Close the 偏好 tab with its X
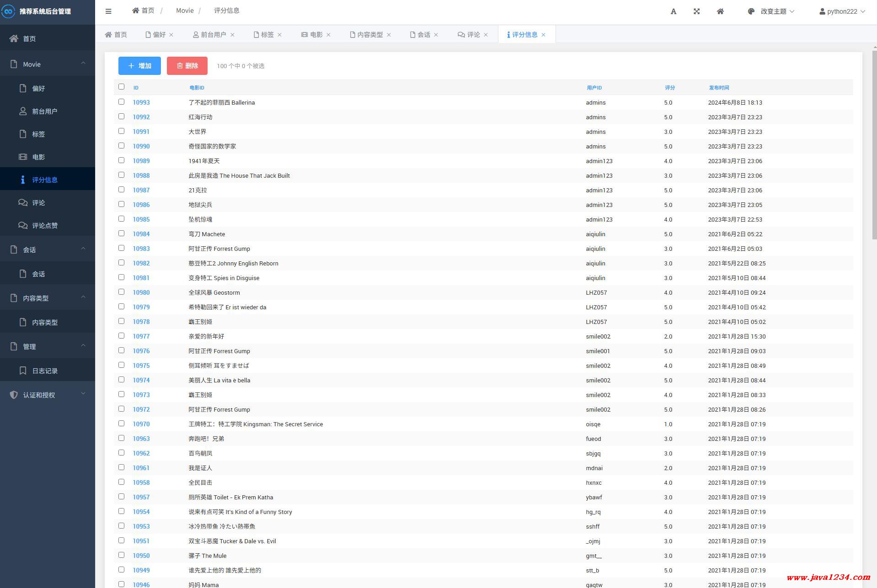The image size is (877, 588). coord(171,35)
